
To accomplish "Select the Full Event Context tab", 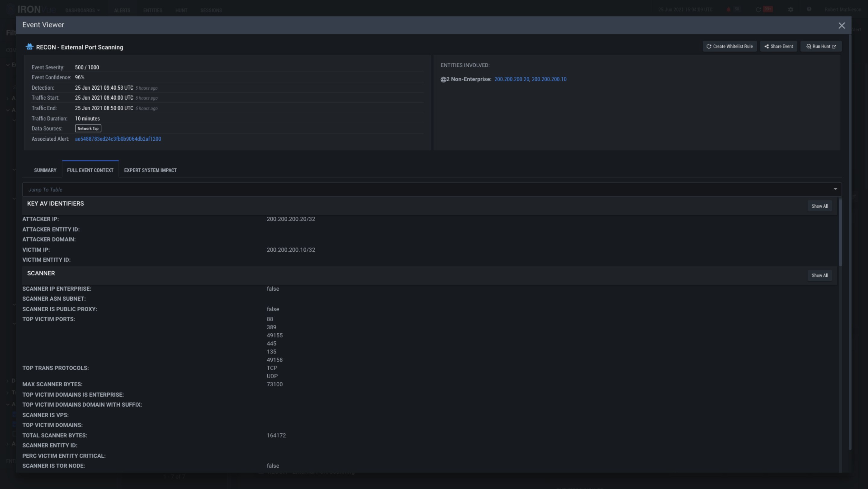I will click(90, 170).
